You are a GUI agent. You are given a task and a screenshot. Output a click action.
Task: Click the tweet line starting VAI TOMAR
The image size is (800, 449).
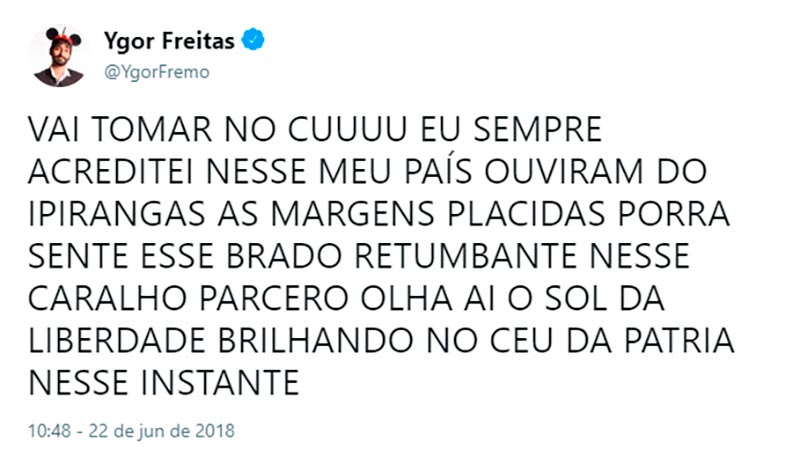(315, 130)
